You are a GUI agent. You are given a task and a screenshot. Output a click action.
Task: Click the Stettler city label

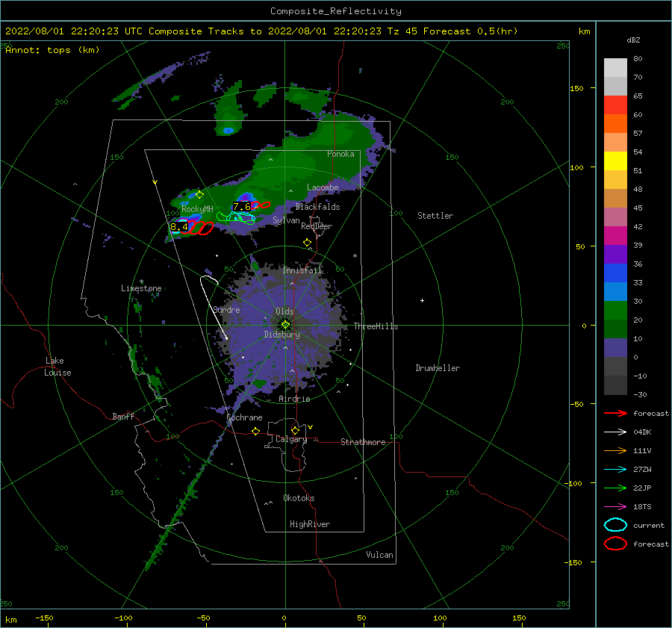(x=435, y=216)
